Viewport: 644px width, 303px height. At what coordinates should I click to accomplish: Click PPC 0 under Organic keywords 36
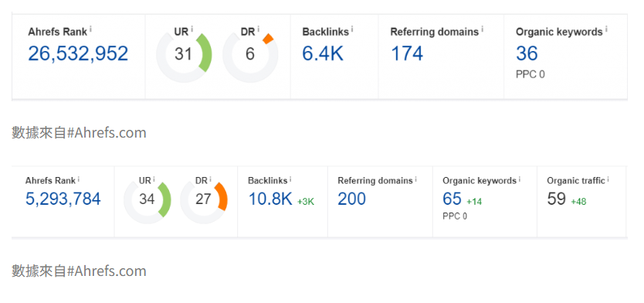[x=530, y=75]
